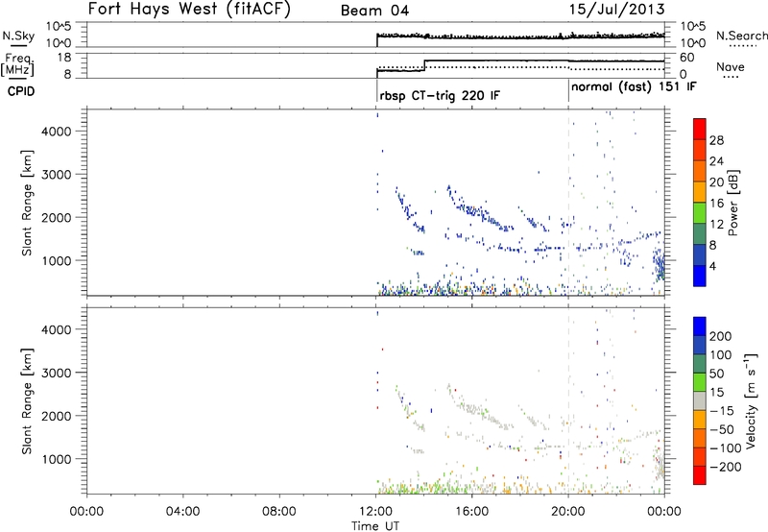Click the '04:00' time tick label
Screen dimensions: 768x532
tap(183, 512)
